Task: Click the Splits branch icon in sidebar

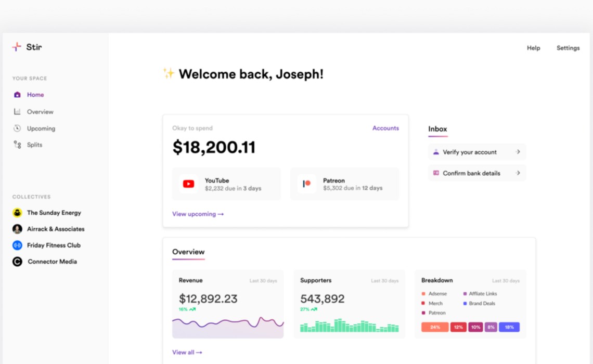Action: point(17,145)
